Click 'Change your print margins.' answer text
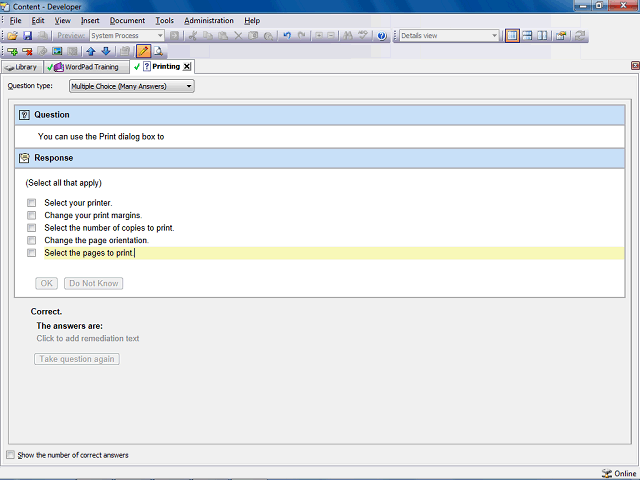 [93, 216]
